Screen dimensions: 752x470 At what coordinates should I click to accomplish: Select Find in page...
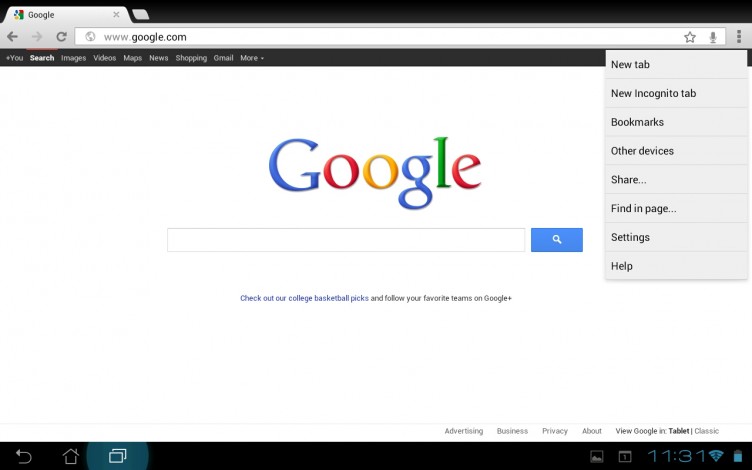(676, 208)
